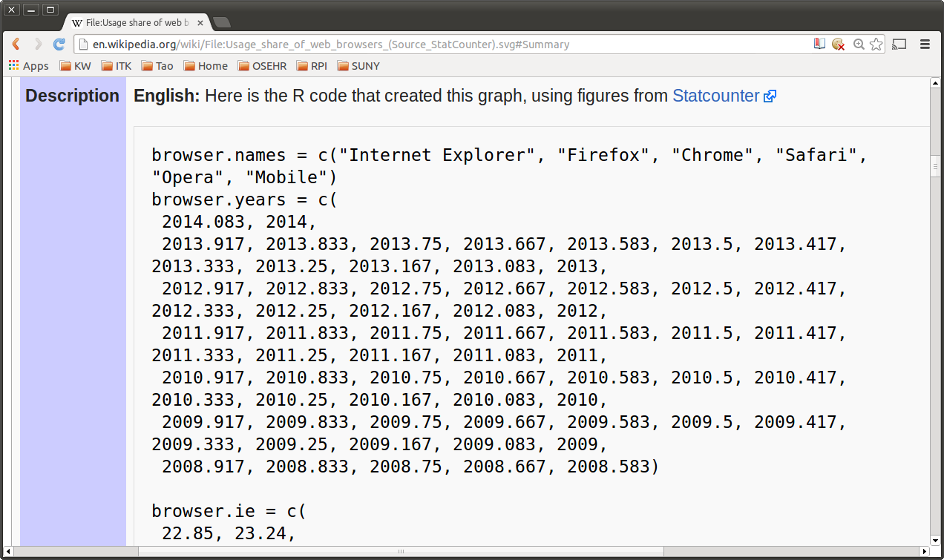Open the ITK bookmark folder
The height and width of the screenshot is (560, 944).
tap(117, 66)
